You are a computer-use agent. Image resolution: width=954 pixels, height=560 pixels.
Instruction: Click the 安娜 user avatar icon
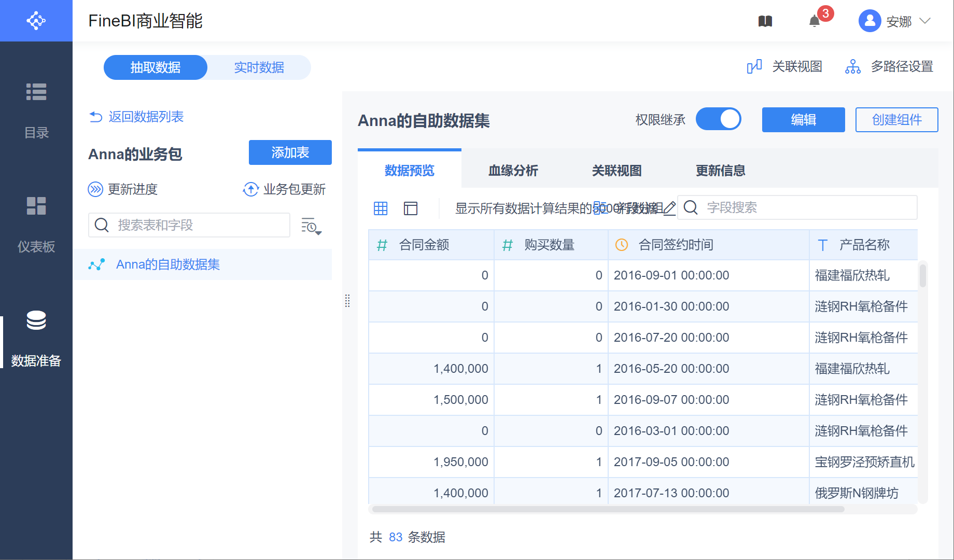click(x=870, y=21)
